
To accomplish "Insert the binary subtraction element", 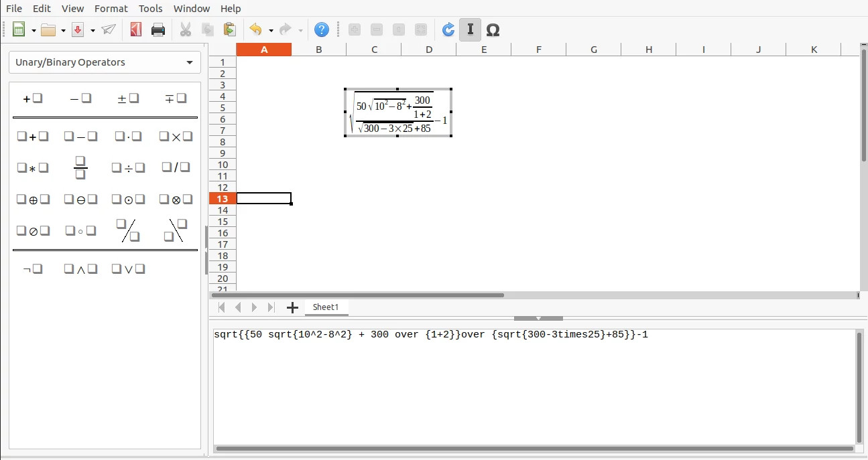I will (x=80, y=137).
